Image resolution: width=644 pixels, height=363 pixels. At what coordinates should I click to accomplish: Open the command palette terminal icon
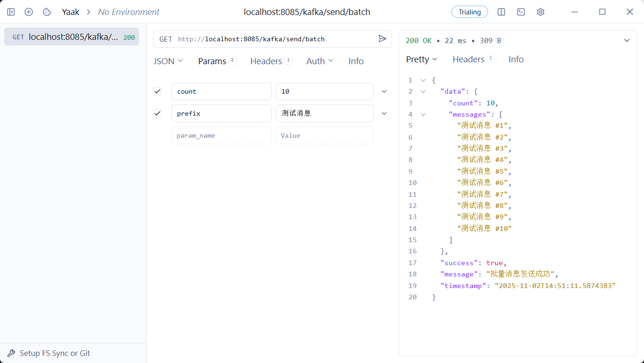pos(521,12)
